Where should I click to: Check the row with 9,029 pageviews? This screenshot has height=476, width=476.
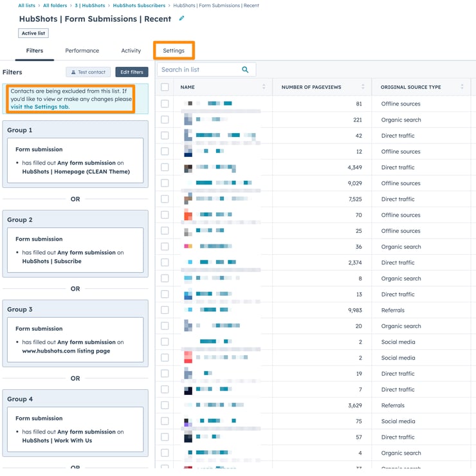click(x=165, y=183)
